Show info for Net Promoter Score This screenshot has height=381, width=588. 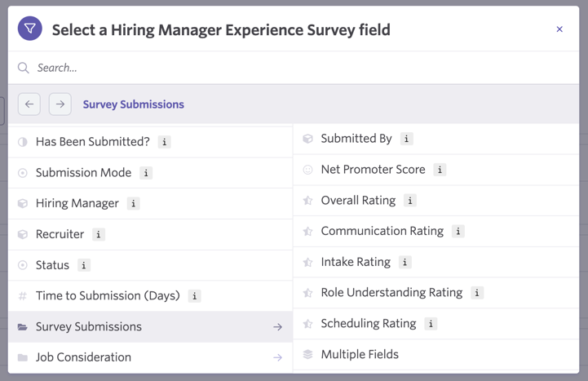pos(440,170)
